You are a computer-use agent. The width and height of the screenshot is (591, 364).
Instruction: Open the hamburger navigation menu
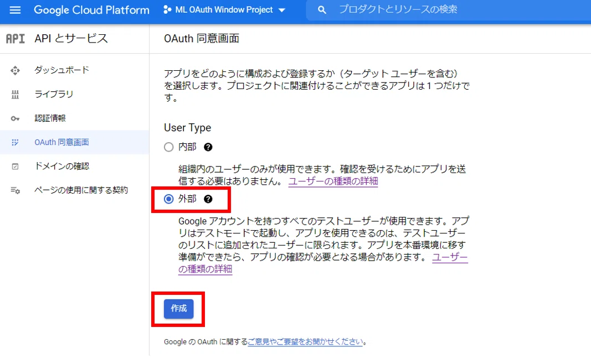point(15,10)
